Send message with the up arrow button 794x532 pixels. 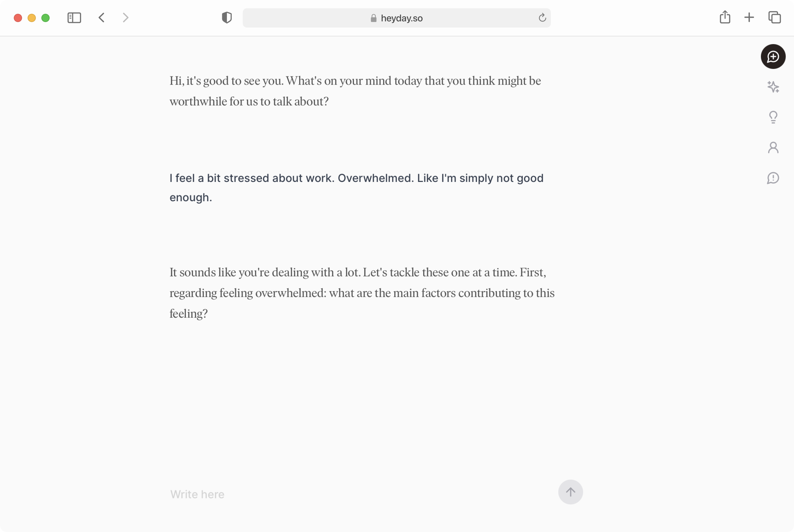(x=570, y=492)
